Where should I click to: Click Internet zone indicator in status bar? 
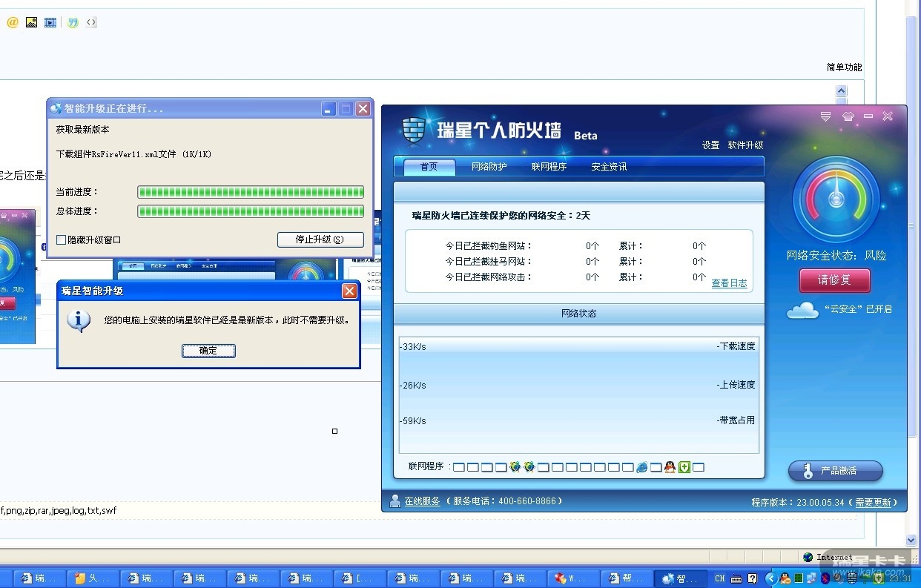pyautogui.click(x=828, y=557)
